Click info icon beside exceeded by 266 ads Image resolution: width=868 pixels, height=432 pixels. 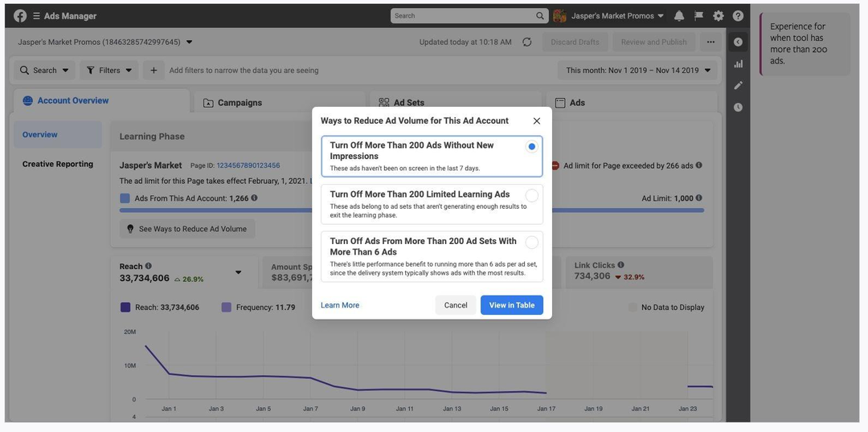click(698, 165)
